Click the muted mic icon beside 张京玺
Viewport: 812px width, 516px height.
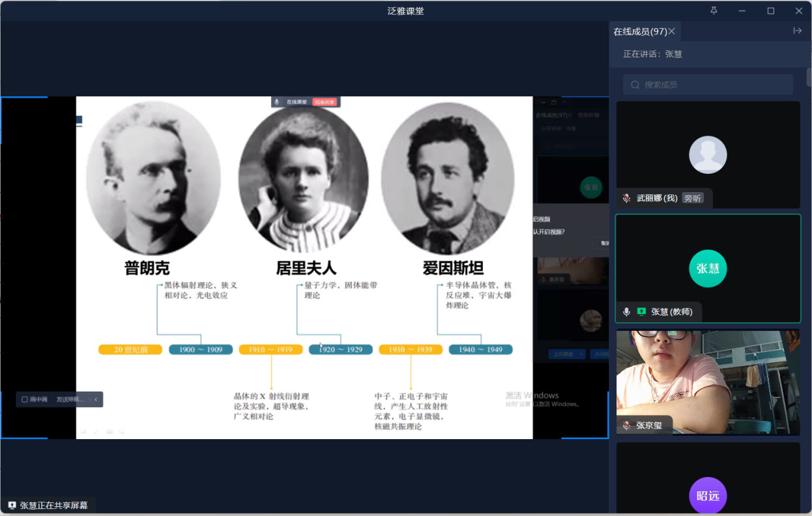(x=627, y=425)
